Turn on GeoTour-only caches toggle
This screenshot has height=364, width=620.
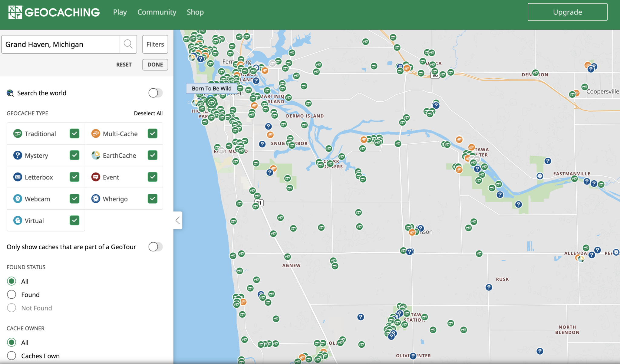[x=155, y=247]
